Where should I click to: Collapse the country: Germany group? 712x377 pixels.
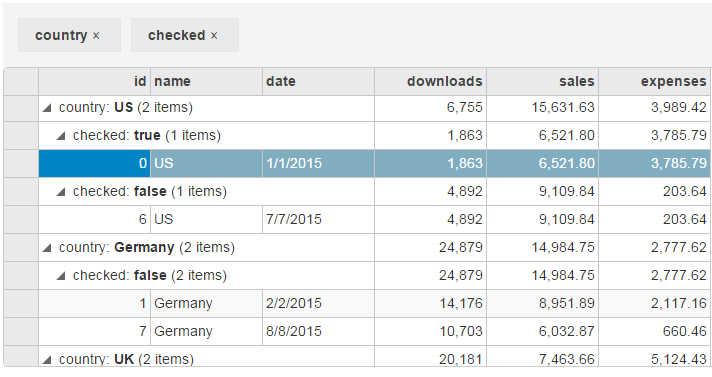point(47,248)
